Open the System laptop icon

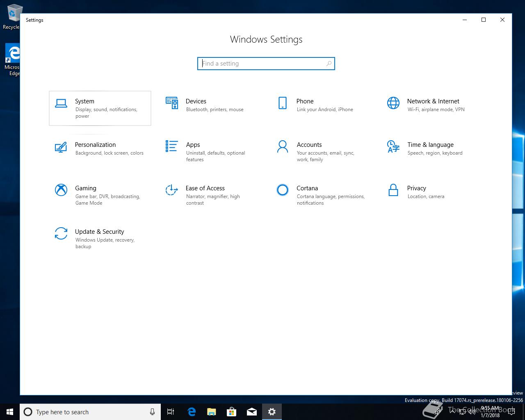coord(61,103)
